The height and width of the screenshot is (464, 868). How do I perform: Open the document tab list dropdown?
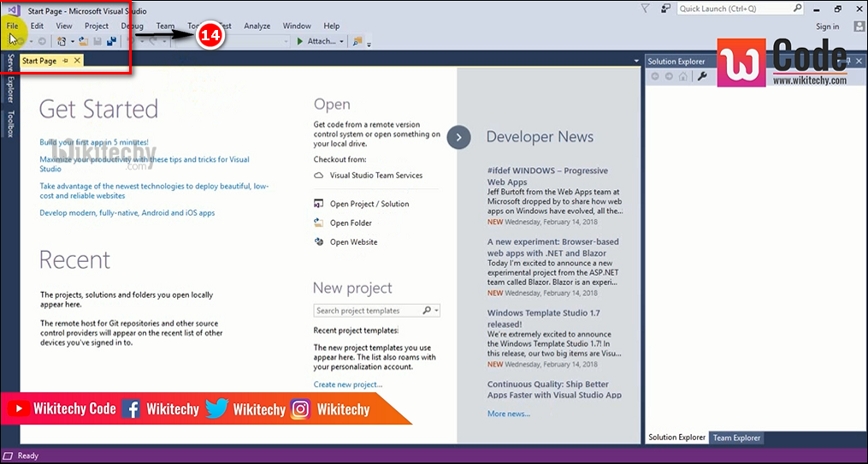636,62
